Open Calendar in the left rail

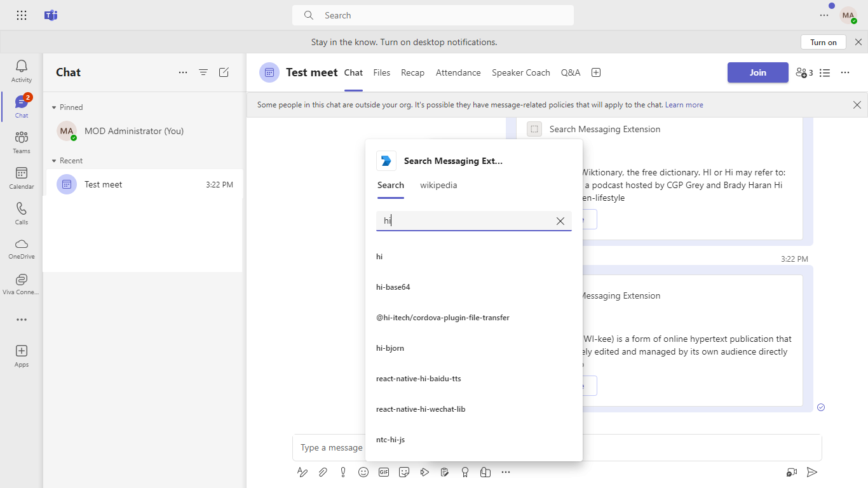tap(22, 177)
